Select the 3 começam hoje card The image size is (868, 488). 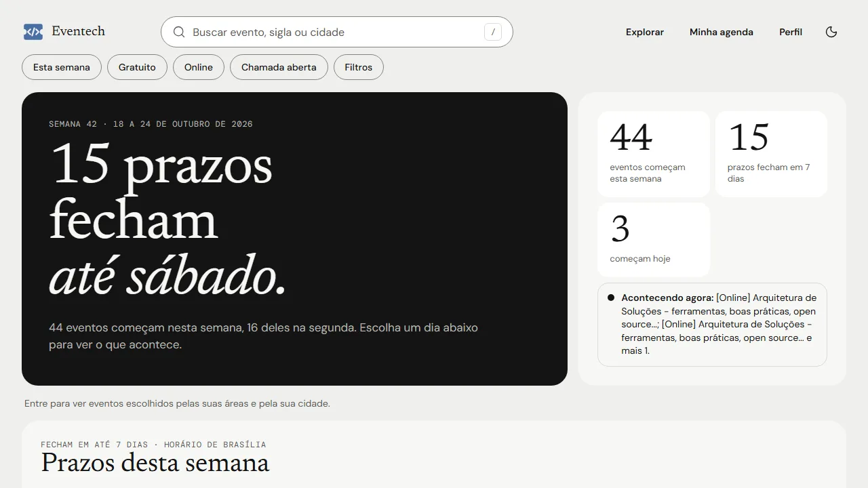(654, 240)
